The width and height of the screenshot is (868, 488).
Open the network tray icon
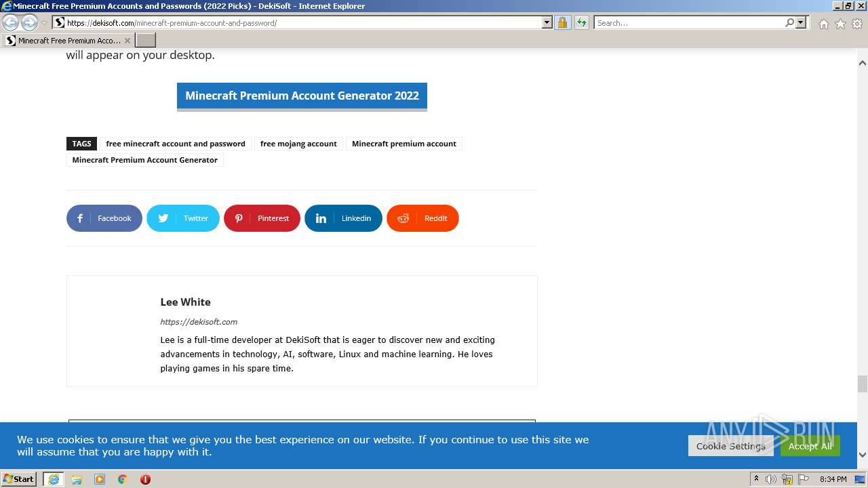[787, 479]
